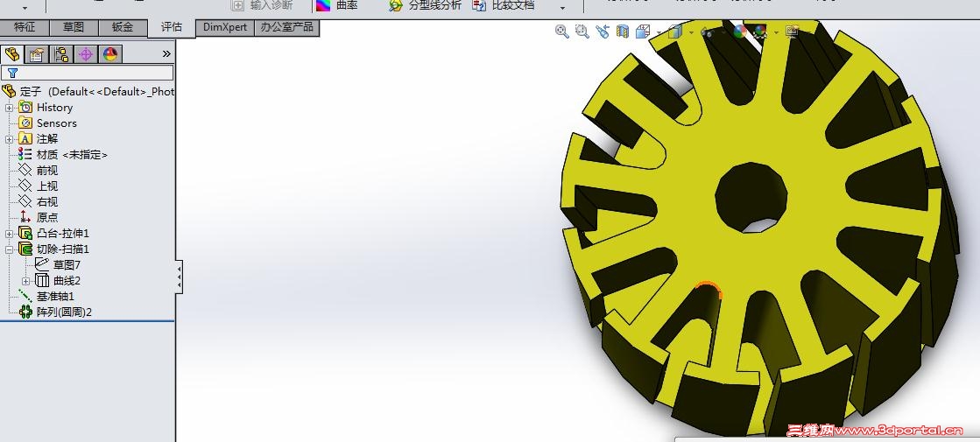
Task: Switch to the 办公室产品 office products tab
Action: [x=287, y=27]
